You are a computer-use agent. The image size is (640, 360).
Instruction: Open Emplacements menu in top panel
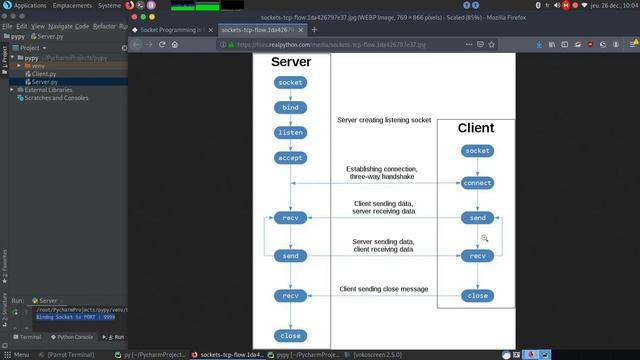[x=72, y=6]
